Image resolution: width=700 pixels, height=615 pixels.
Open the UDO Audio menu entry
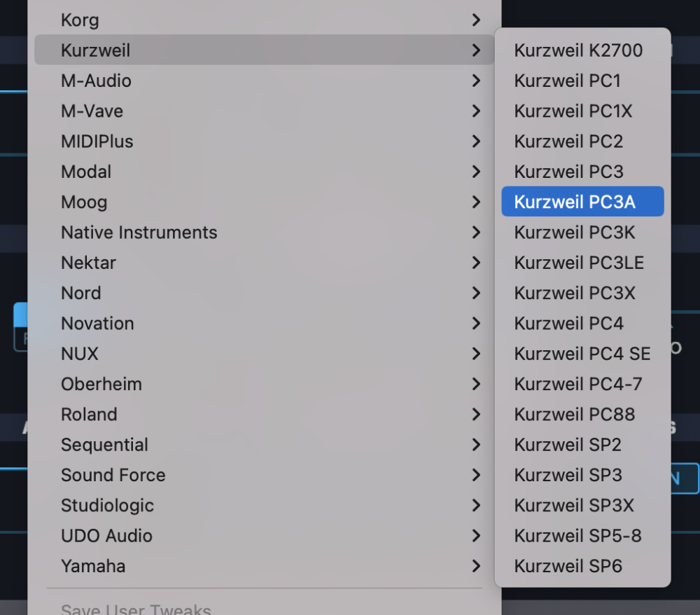pyautogui.click(x=106, y=536)
